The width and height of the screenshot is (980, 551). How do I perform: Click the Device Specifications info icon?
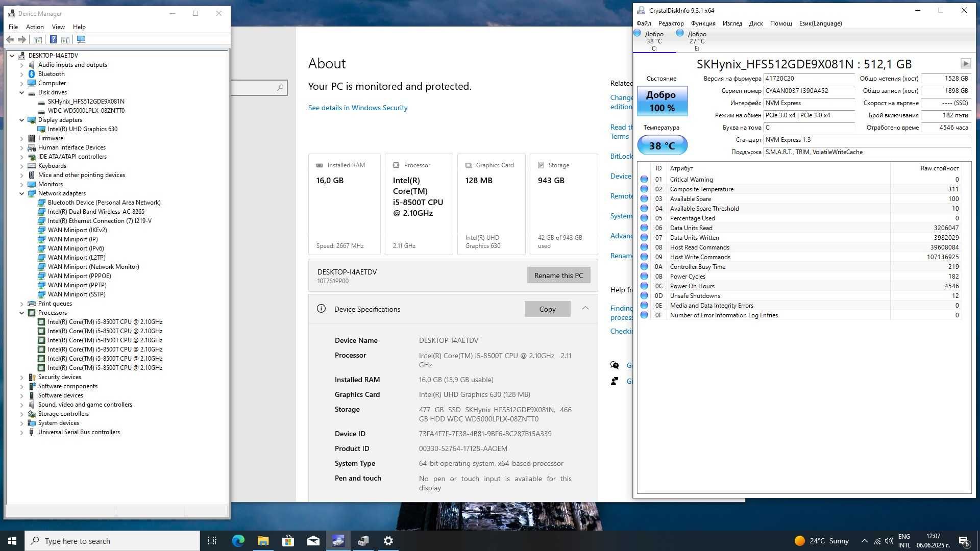click(321, 309)
